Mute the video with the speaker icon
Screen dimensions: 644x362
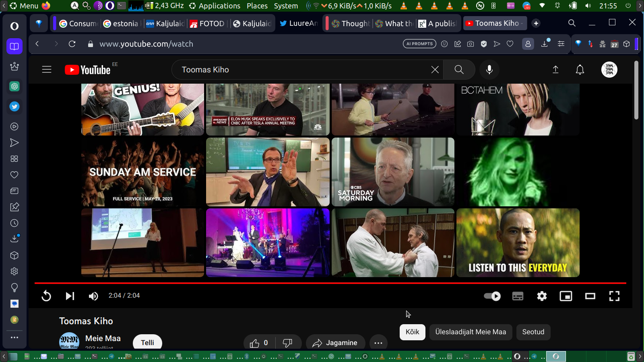(x=93, y=296)
